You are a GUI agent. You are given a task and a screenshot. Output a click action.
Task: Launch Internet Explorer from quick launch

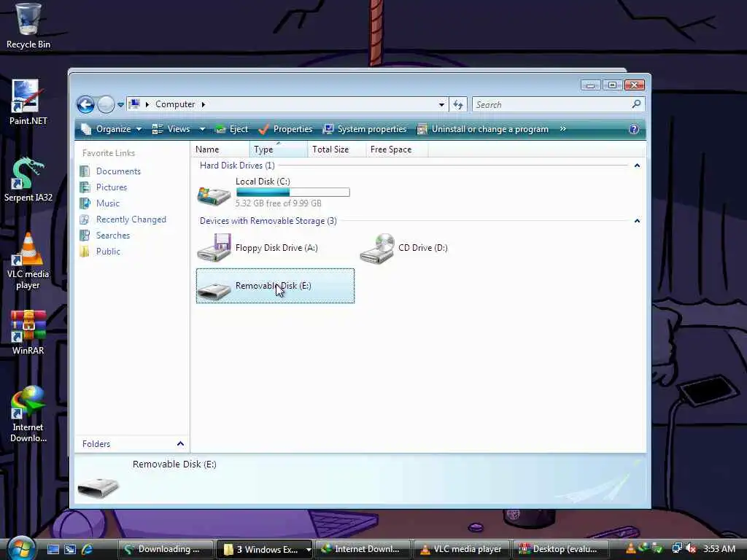point(88,549)
